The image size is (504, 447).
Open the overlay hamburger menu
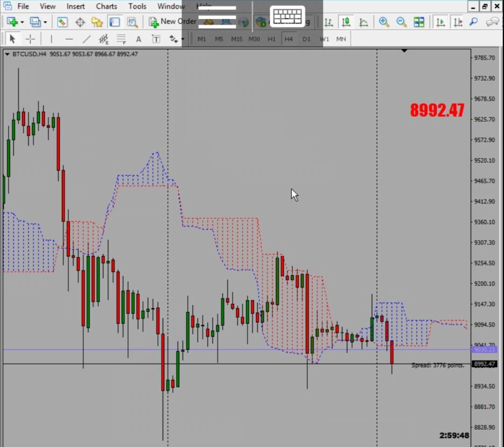click(x=217, y=17)
